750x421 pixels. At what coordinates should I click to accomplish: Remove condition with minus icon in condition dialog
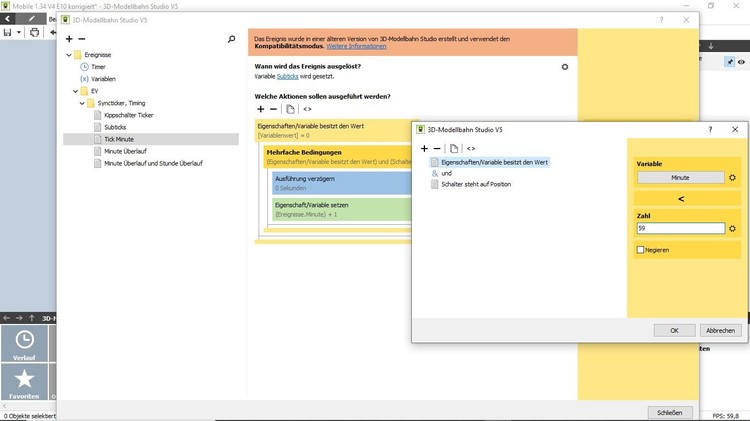437,148
